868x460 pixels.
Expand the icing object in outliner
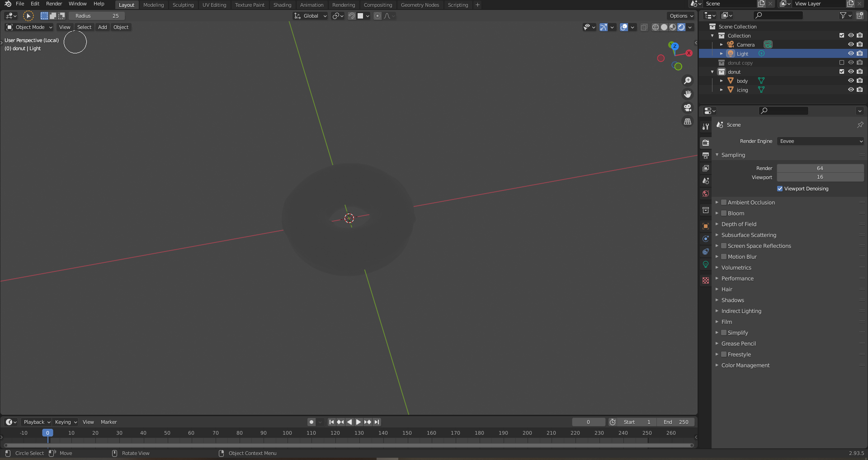[722, 90]
